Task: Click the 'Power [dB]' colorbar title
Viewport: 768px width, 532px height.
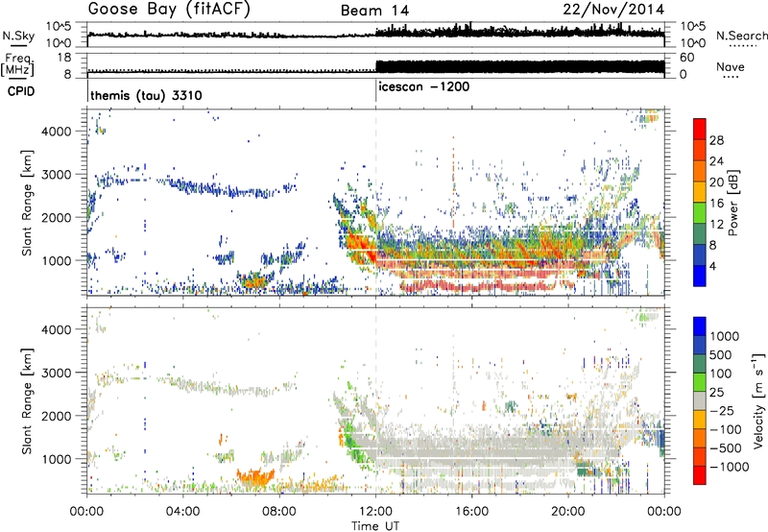Action: coord(733,203)
